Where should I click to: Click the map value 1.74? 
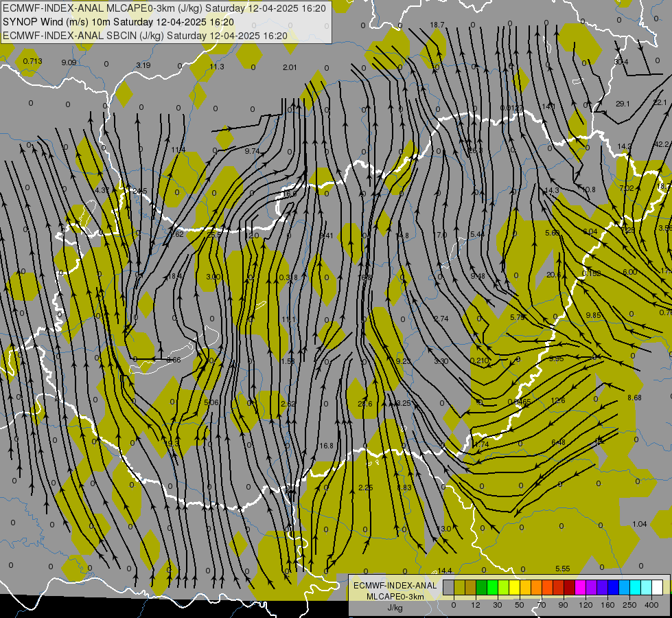point(482,444)
